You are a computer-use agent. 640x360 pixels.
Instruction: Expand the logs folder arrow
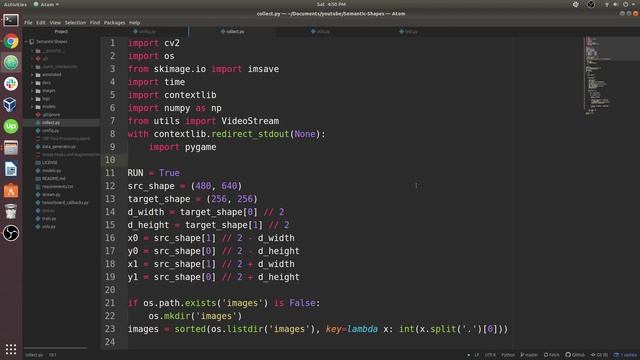pyautogui.click(x=32, y=99)
